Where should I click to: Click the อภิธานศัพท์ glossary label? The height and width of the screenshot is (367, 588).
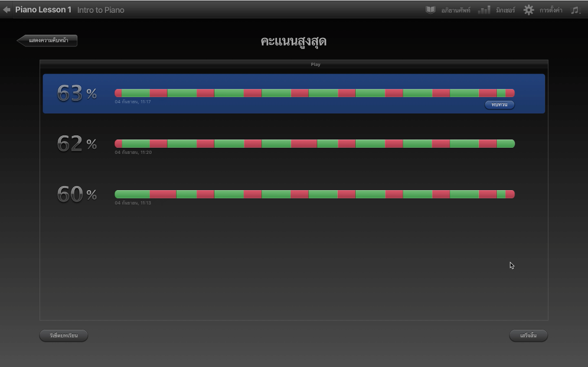[455, 10]
